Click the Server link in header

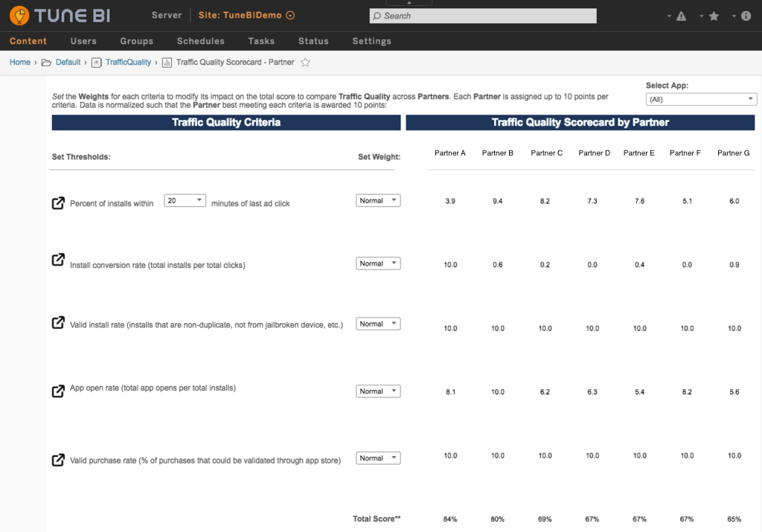click(167, 15)
